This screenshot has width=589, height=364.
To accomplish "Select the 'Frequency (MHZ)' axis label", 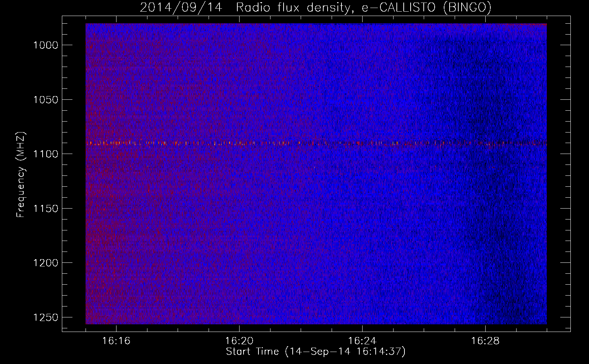I will [x=21, y=175].
